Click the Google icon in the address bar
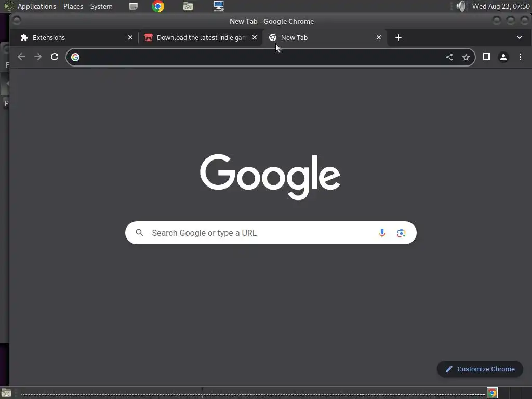This screenshot has height=399, width=532. coord(75,57)
